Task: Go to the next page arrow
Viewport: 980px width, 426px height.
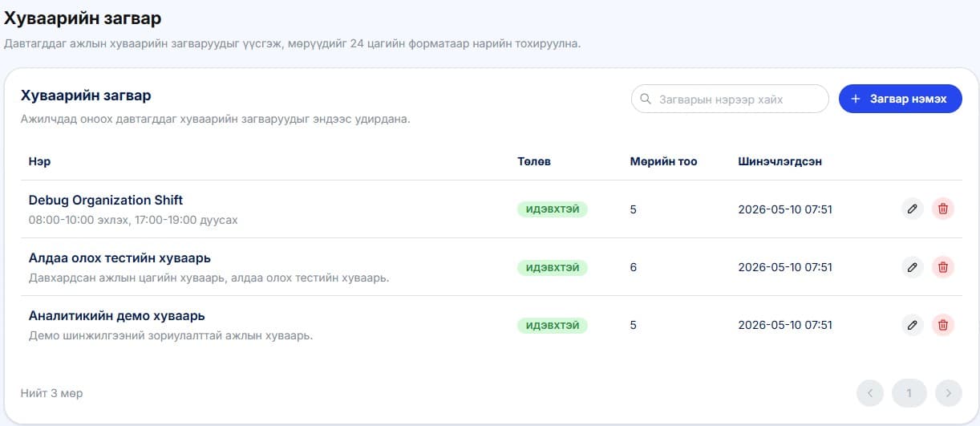Action: tap(948, 393)
